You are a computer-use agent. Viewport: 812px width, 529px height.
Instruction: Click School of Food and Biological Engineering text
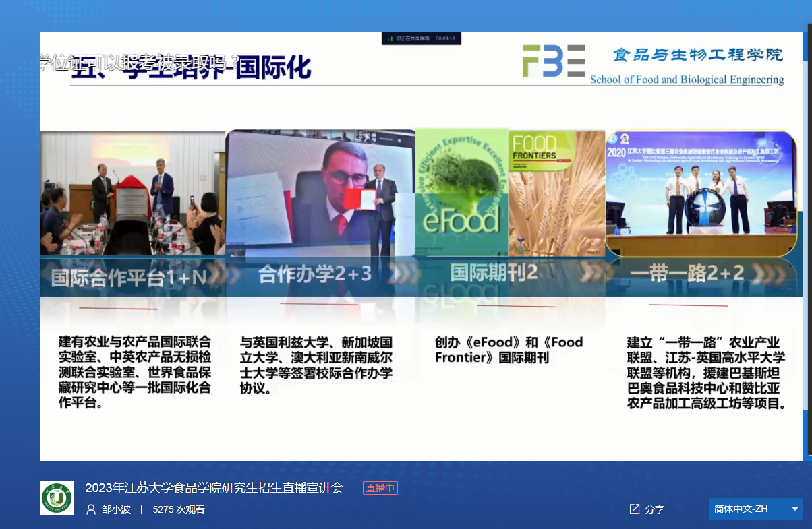tap(687, 80)
